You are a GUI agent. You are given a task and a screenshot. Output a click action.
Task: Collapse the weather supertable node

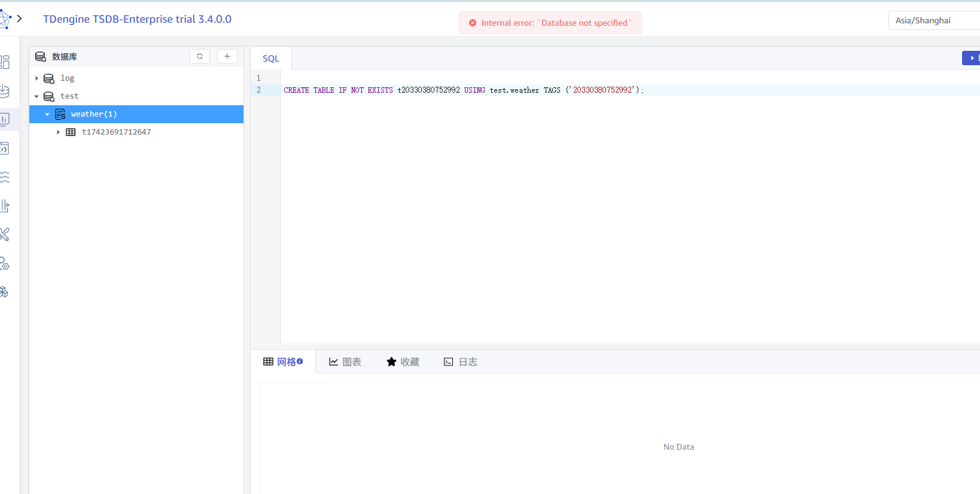(47, 114)
